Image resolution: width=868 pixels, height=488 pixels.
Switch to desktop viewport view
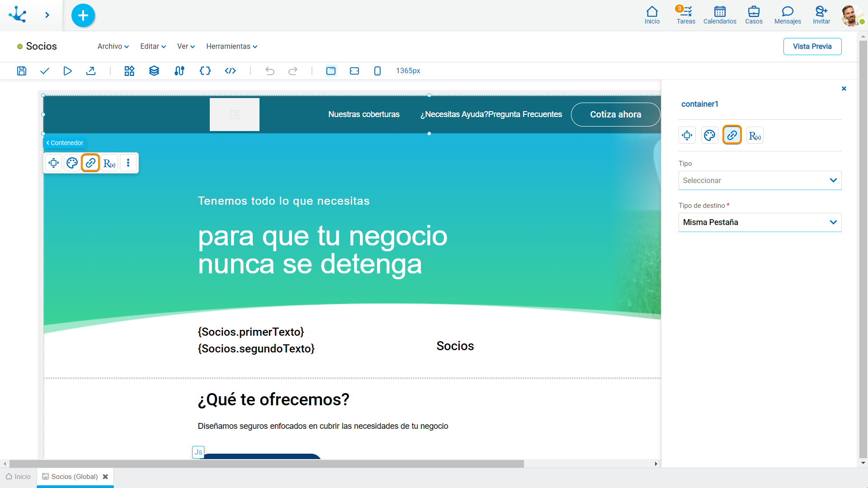(x=331, y=71)
